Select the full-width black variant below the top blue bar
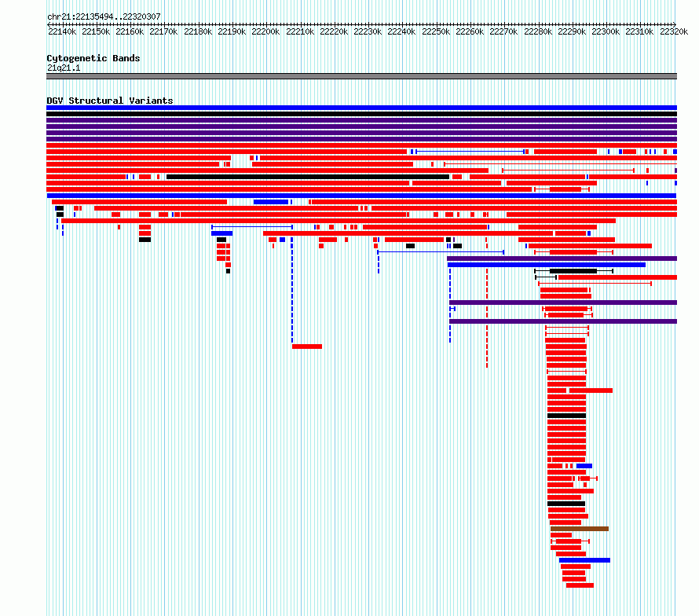 361,114
